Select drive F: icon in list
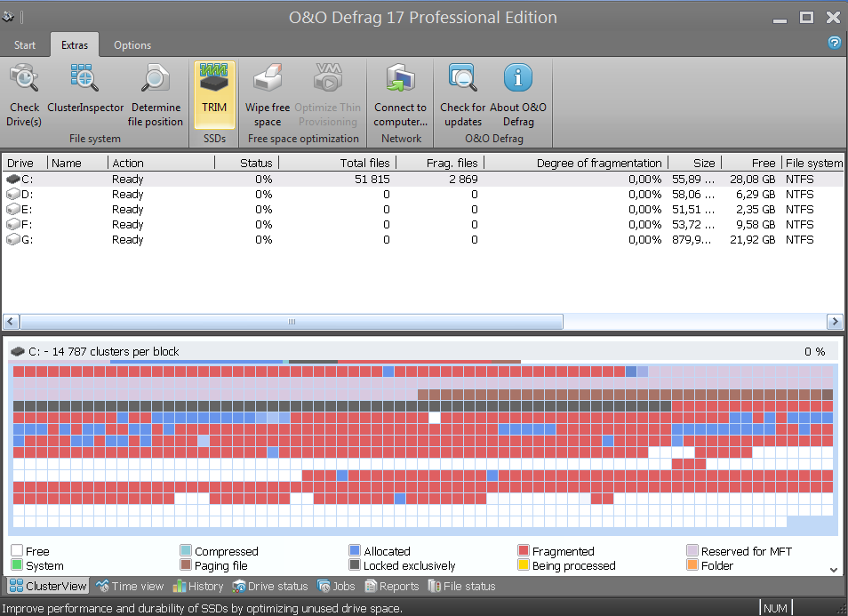Image resolution: width=848 pixels, height=616 pixels. coord(13,224)
